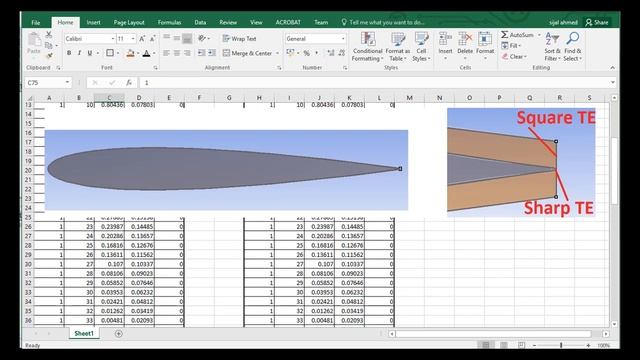The width and height of the screenshot is (640, 360).
Task: Select Sheet1 tab
Action: click(x=84, y=333)
